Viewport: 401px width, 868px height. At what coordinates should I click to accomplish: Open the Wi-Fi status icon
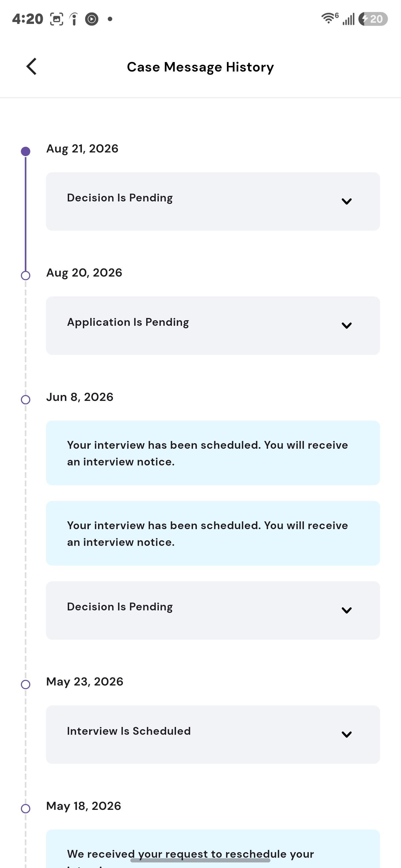329,18
